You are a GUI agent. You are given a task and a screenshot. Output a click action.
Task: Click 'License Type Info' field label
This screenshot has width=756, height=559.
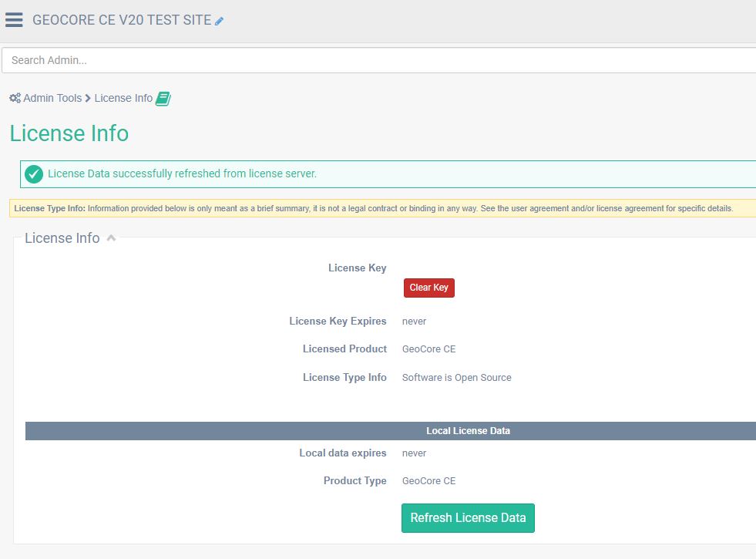(344, 377)
